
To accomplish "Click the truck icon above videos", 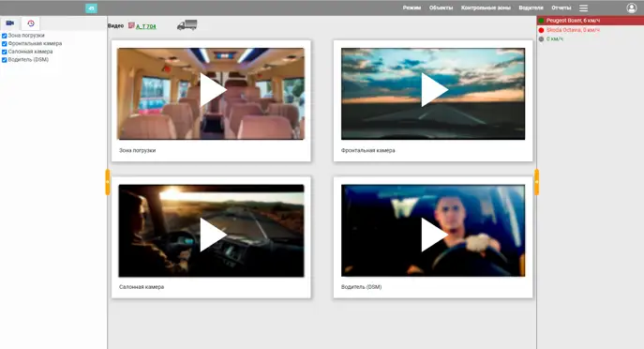I will pyautogui.click(x=187, y=25).
